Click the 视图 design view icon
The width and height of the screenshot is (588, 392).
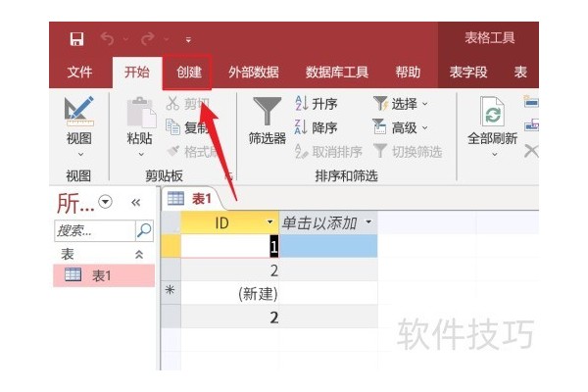click(79, 111)
